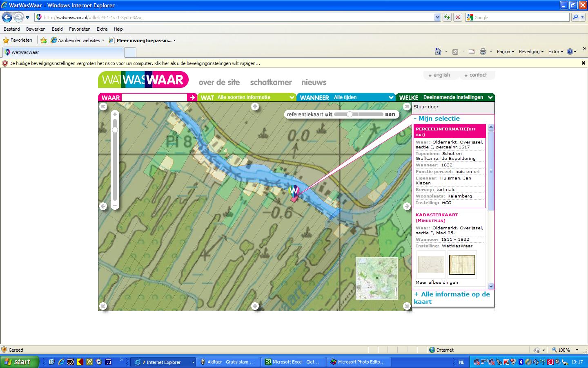Click the map zoom level slider handle
The image size is (588, 368).
(x=115, y=130)
